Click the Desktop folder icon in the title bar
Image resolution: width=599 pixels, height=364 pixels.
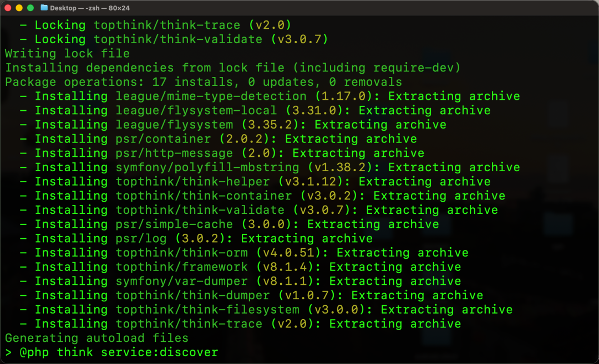[44, 8]
